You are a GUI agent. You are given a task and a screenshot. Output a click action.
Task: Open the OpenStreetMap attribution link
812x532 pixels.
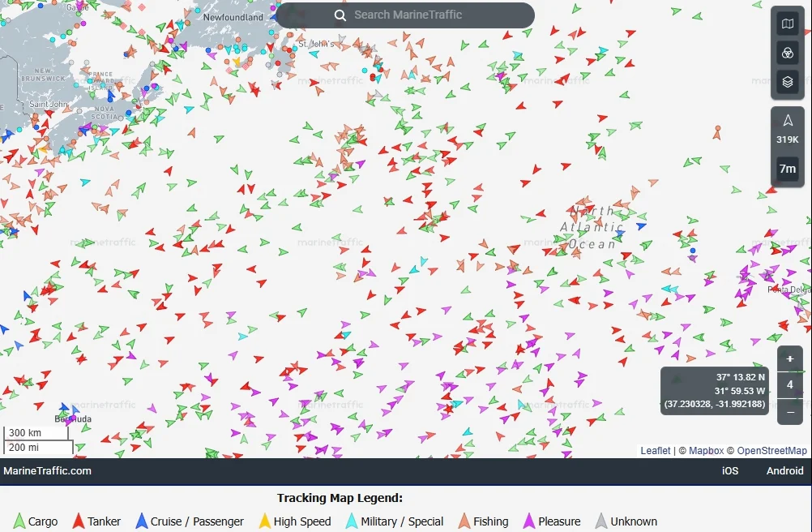coord(771,451)
